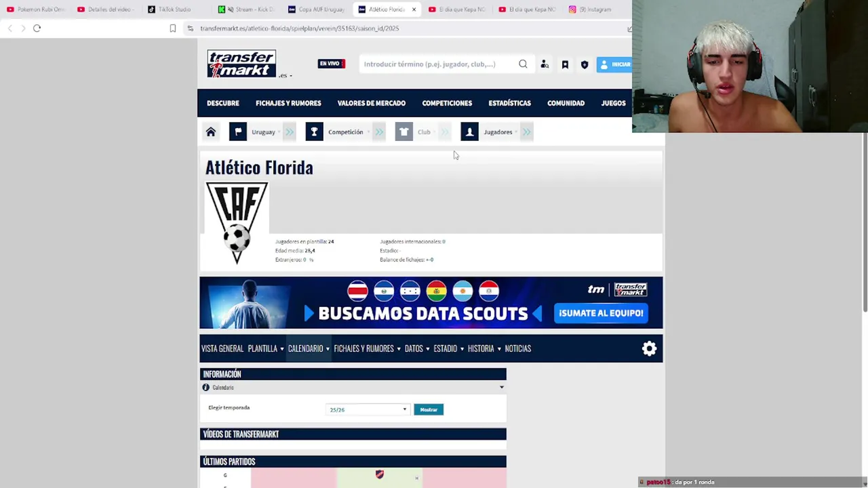The image size is (868, 488).
Task: Expand the Club breadcrumb dropdown
Action: 445,132
